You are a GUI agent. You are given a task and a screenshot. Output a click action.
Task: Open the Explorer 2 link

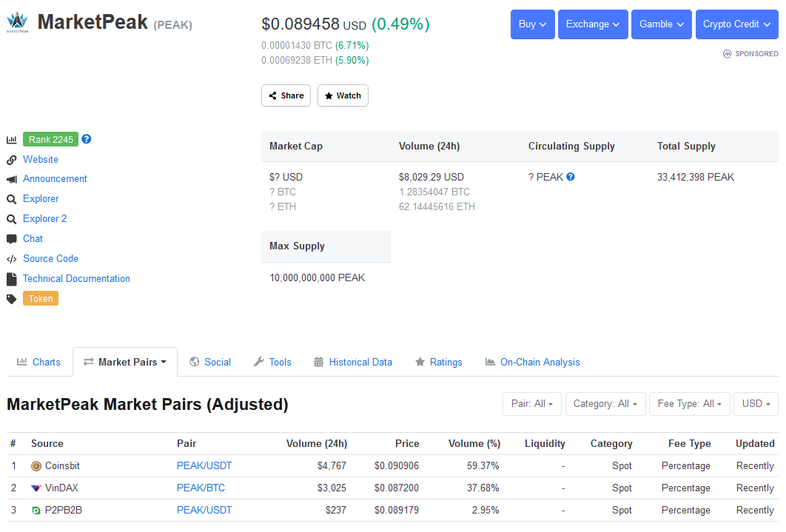[44, 219]
